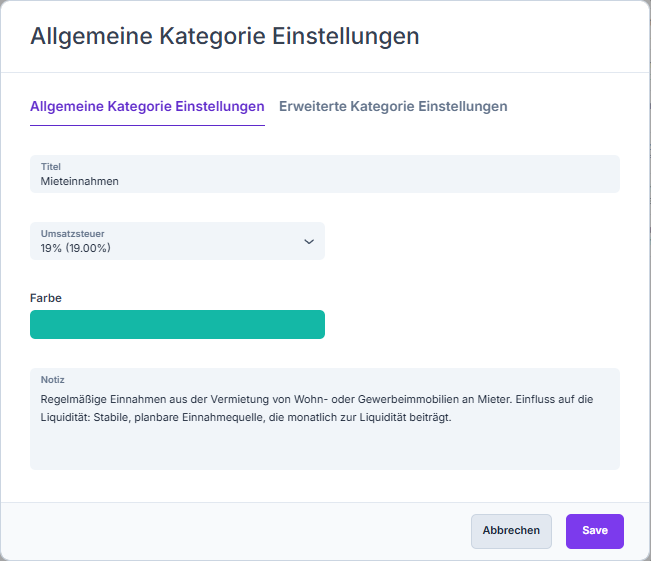Viewport: 651px width, 561px height.
Task: Open the teal Farbe color picker
Action: [177, 325]
